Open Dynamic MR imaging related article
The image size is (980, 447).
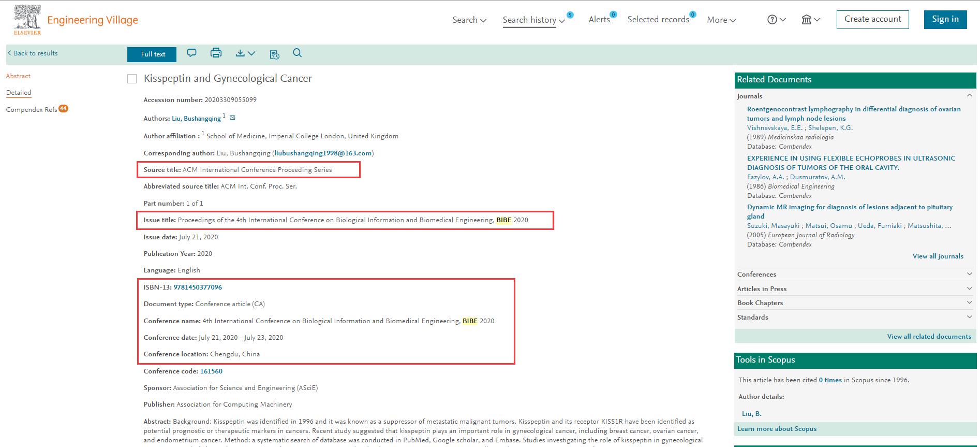click(850, 211)
